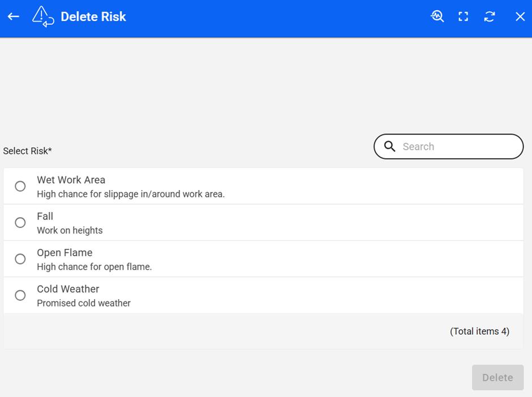This screenshot has height=397, width=532.
Task: Click the "Work on heights" description text
Action: [70, 230]
